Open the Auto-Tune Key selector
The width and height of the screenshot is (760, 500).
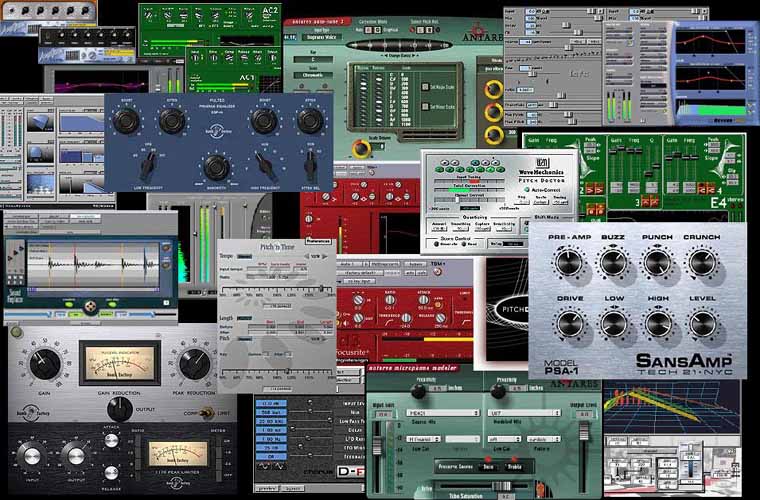coord(313,60)
